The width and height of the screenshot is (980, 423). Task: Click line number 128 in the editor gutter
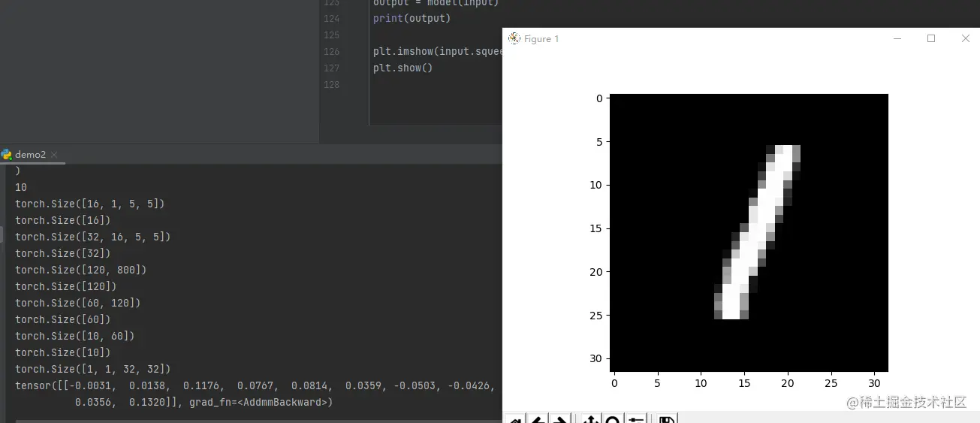tap(331, 85)
